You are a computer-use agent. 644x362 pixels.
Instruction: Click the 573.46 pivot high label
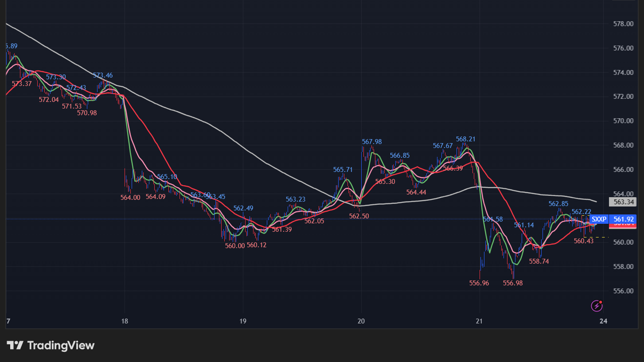point(102,75)
